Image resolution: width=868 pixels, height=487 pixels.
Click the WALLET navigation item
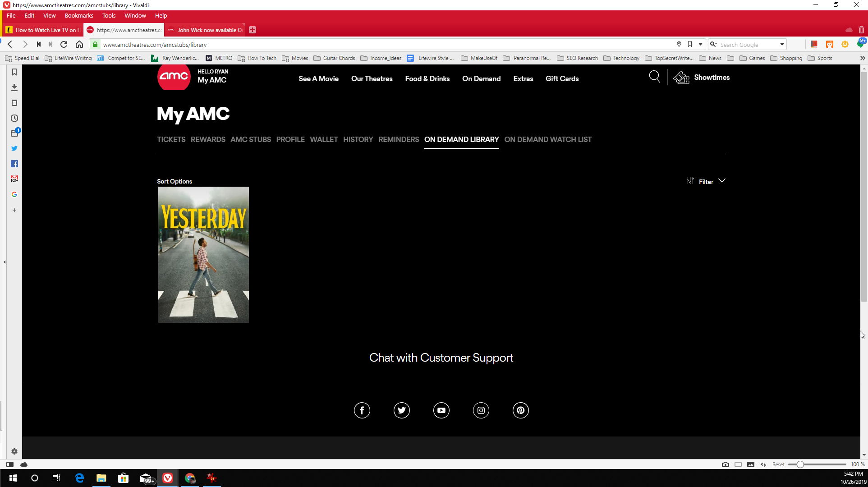click(x=324, y=139)
